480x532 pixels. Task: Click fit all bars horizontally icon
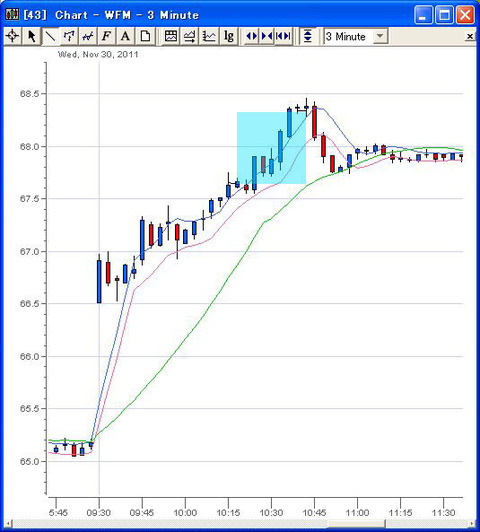(x=283, y=36)
